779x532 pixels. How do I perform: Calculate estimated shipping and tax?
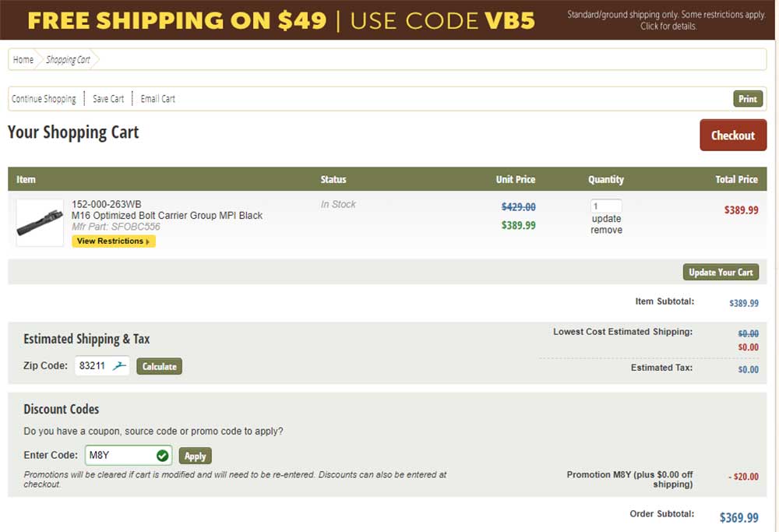(160, 367)
